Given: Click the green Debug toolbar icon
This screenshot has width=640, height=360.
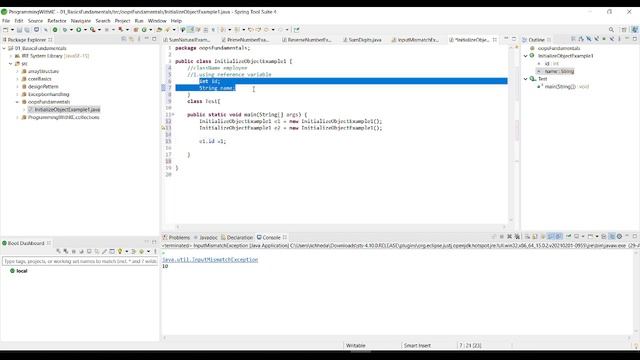Looking at the screenshot, I should [x=64, y=30].
